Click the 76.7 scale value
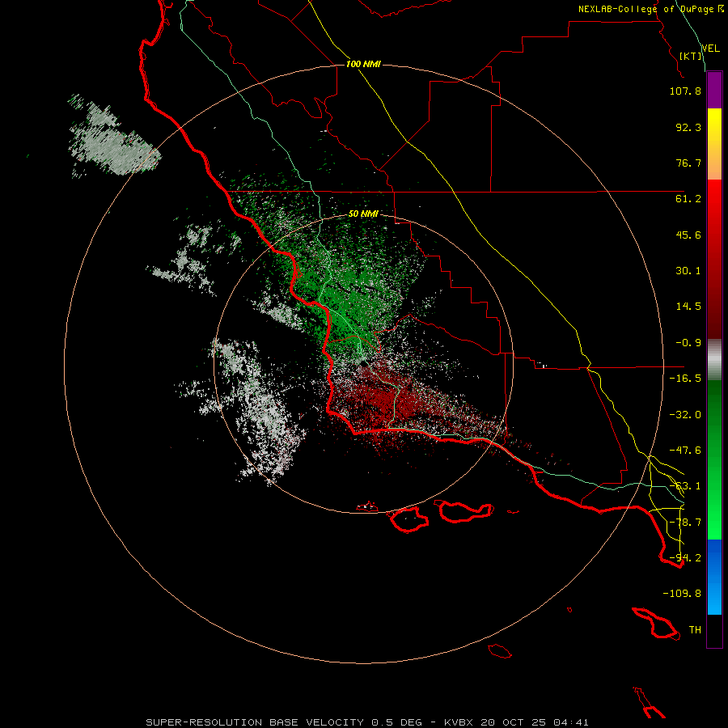The width and height of the screenshot is (728, 728). click(x=688, y=163)
